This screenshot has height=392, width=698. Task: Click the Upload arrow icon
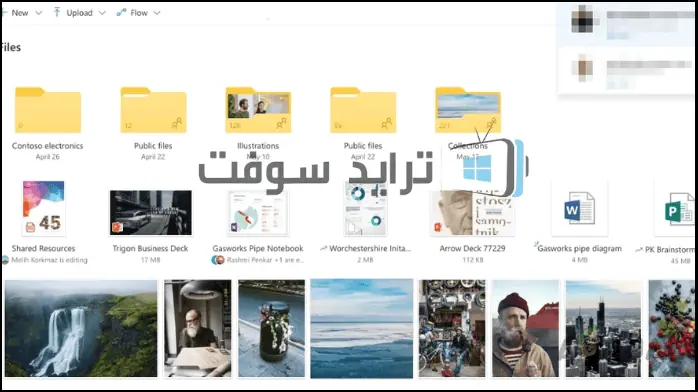point(57,12)
